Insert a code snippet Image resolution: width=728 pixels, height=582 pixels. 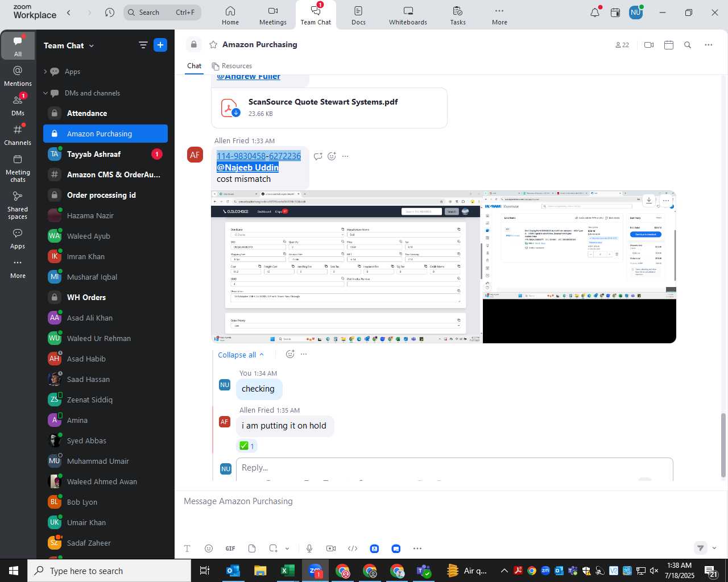pos(353,548)
